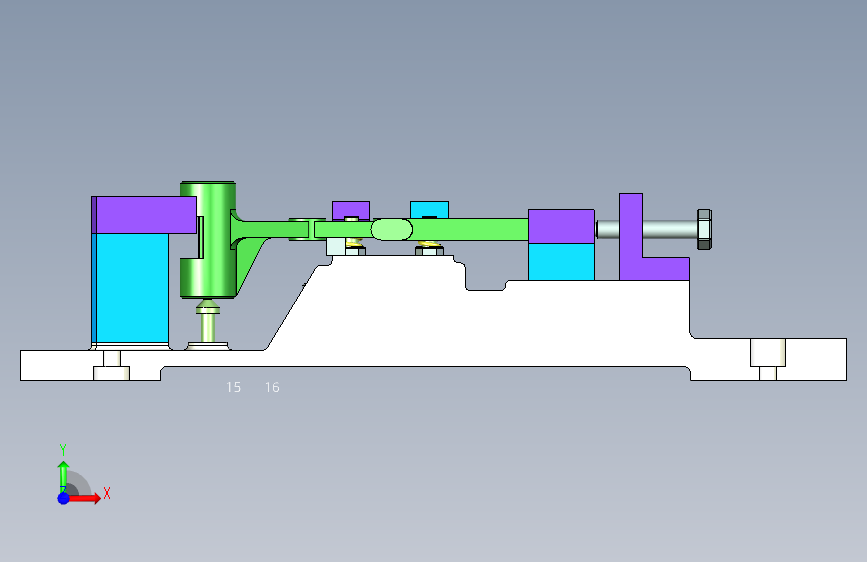Image resolution: width=867 pixels, height=562 pixels.
Task: Click the blue origin sphere of triad
Action: (64, 498)
